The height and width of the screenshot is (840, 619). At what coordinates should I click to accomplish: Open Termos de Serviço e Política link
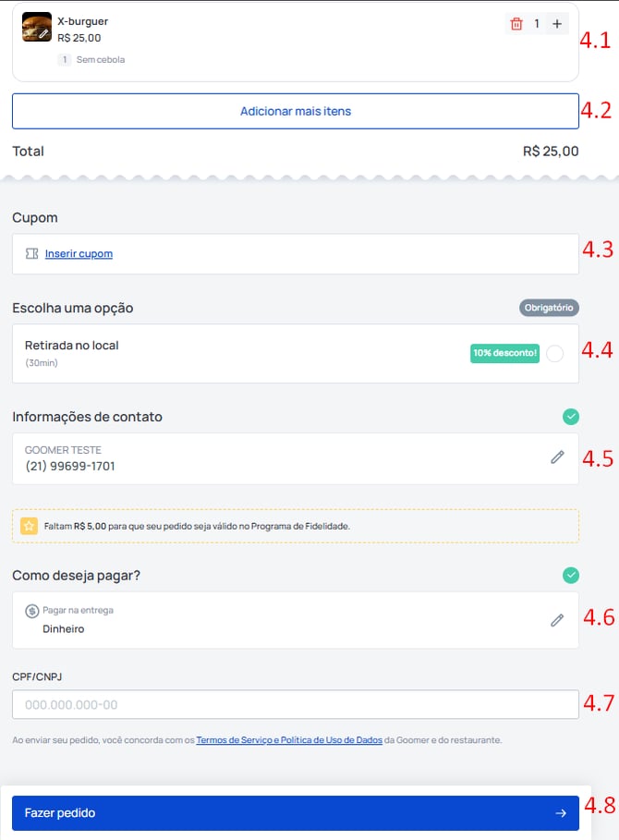pyautogui.click(x=288, y=740)
